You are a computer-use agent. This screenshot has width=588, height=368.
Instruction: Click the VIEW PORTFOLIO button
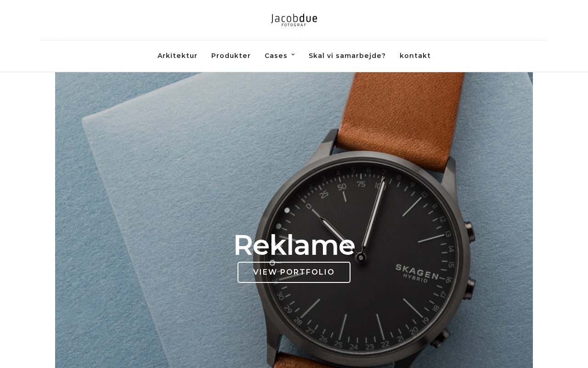pos(294,272)
